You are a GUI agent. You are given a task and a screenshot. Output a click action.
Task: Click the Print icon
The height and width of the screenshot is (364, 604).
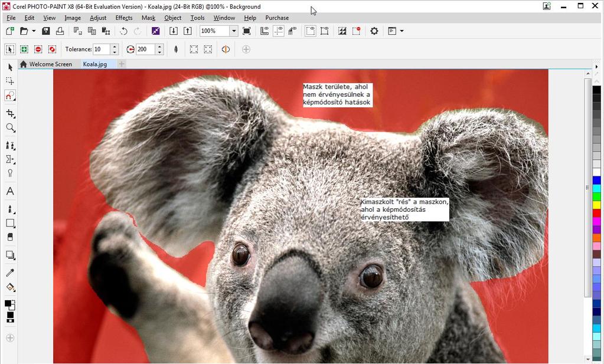[x=60, y=31]
